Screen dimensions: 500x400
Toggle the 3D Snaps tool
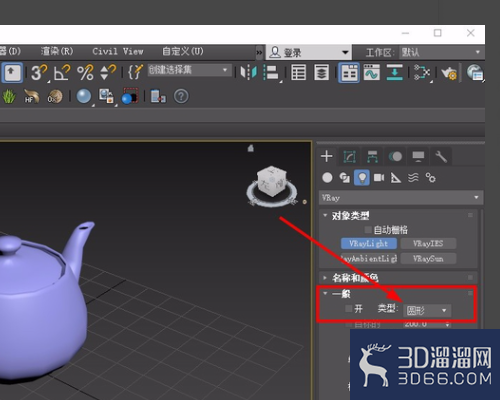(39, 72)
